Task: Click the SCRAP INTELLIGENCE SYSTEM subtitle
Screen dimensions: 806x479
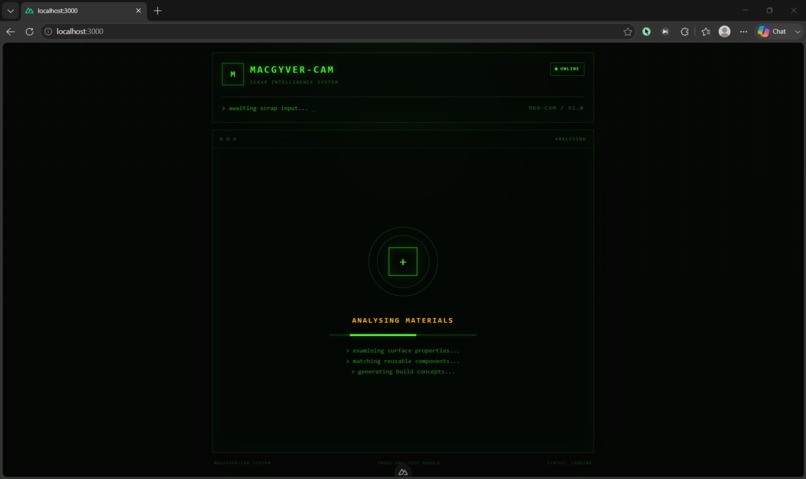Action: [294, 82]
